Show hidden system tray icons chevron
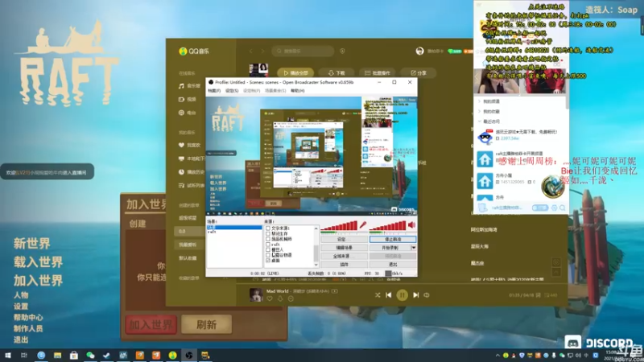 [x=497, y=356]
